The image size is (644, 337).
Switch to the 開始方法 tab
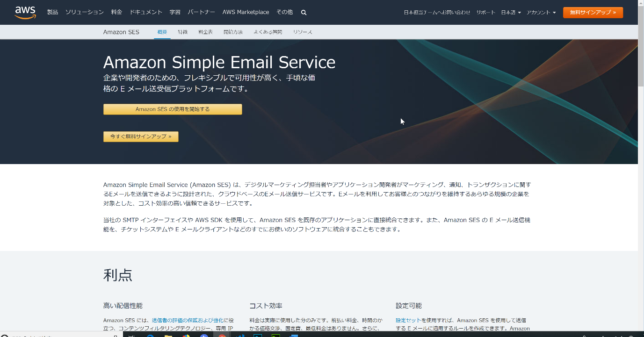click(x=233, y=32)
